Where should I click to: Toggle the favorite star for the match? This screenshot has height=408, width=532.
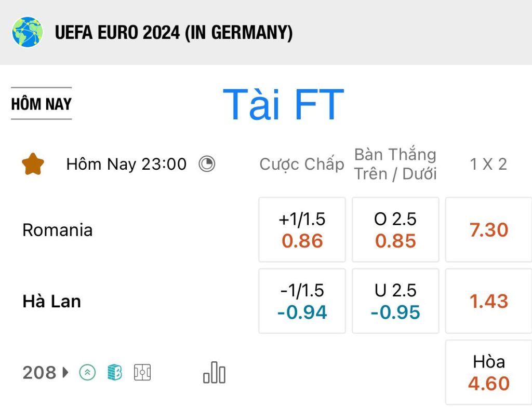[33, 164]
